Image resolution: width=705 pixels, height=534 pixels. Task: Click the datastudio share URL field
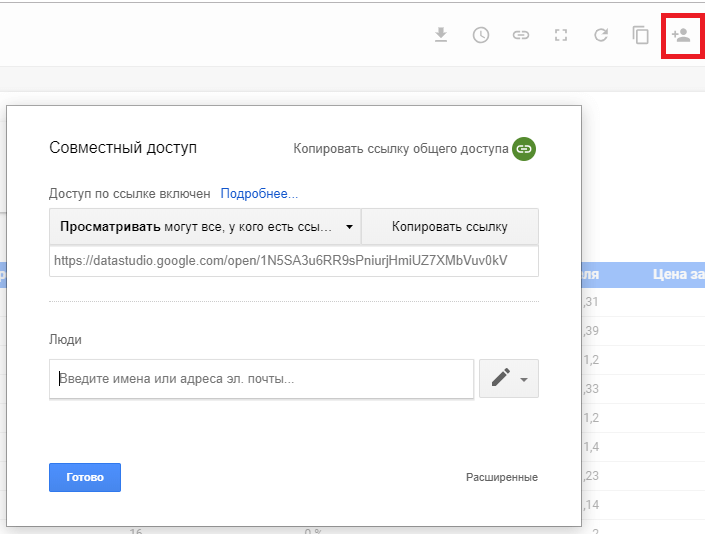(293, 261)
